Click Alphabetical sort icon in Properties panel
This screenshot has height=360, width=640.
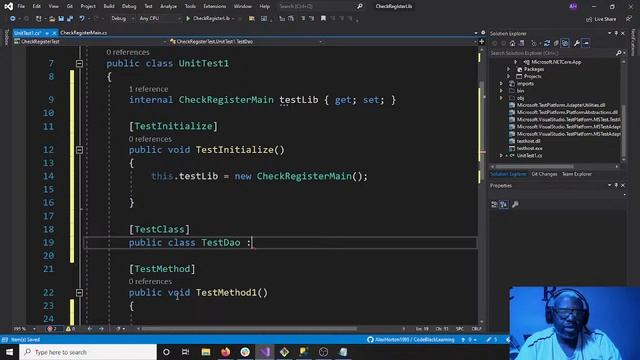click(x=504, y=204)
